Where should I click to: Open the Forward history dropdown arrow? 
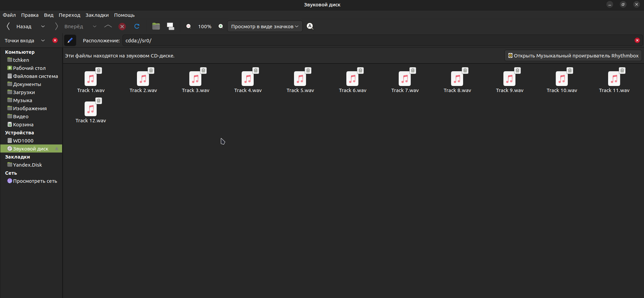[x=94, y=26]
